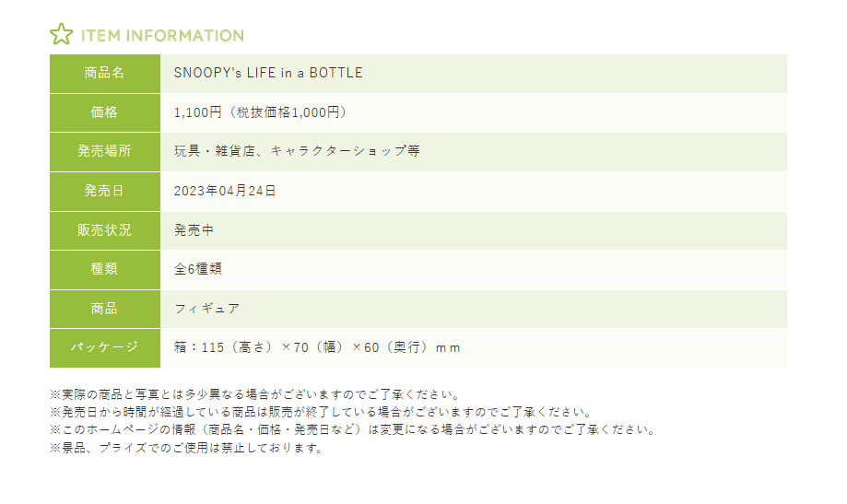Select the 商品 label cell
Viewport: 847px width, 504px height.
point(104,309)
